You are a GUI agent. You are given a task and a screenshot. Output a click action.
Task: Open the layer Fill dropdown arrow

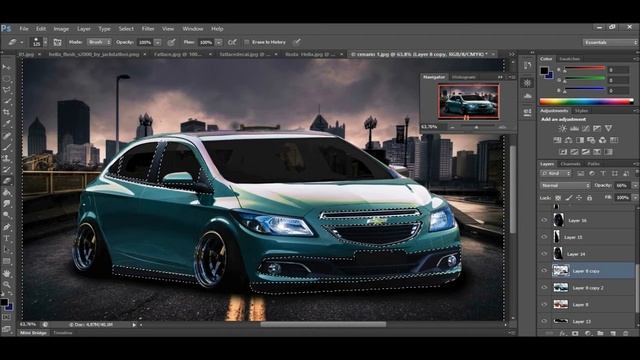click(635, 198)
